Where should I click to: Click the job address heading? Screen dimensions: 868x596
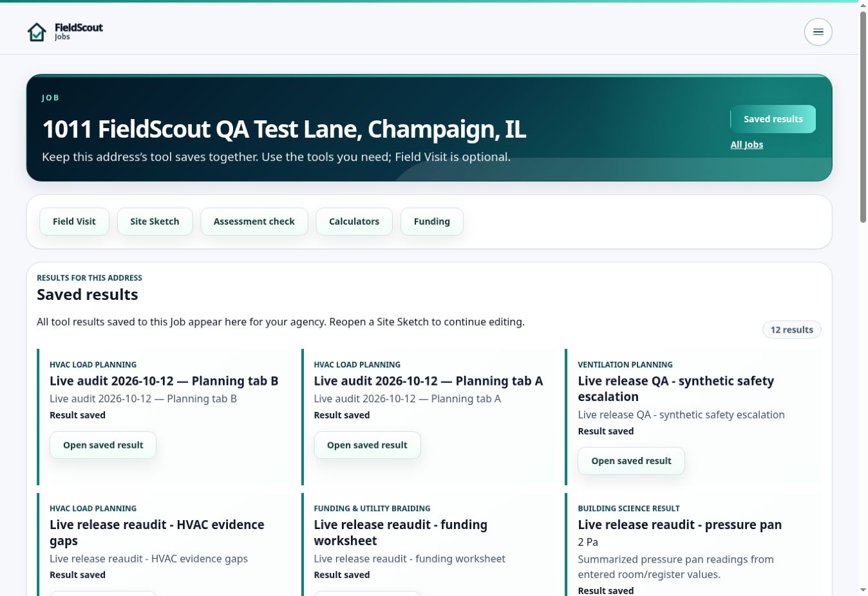284,129
